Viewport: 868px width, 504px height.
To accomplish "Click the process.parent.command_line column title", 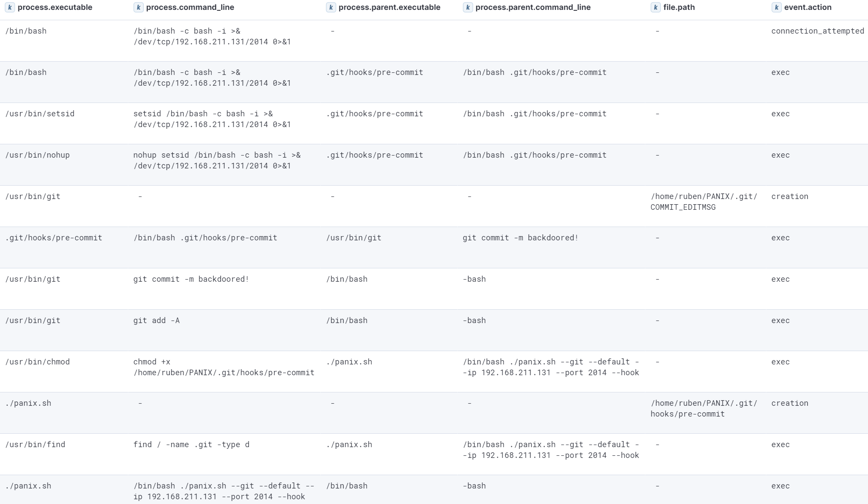I will (x=533, y=7).
